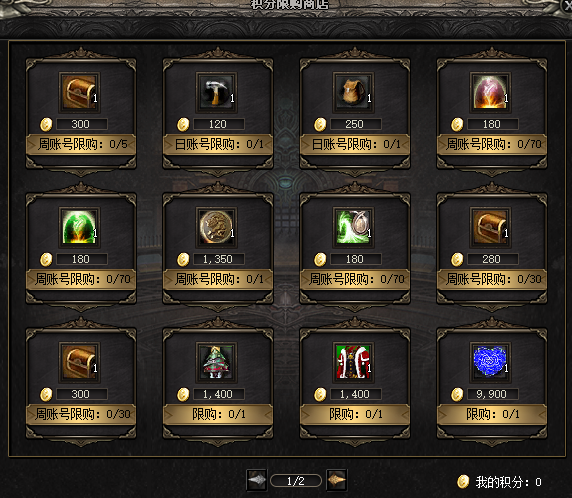Click the 1/2 page indicator
Viewport: 572px width, 498px height.
pyautogui.click(x=296, y=481)
